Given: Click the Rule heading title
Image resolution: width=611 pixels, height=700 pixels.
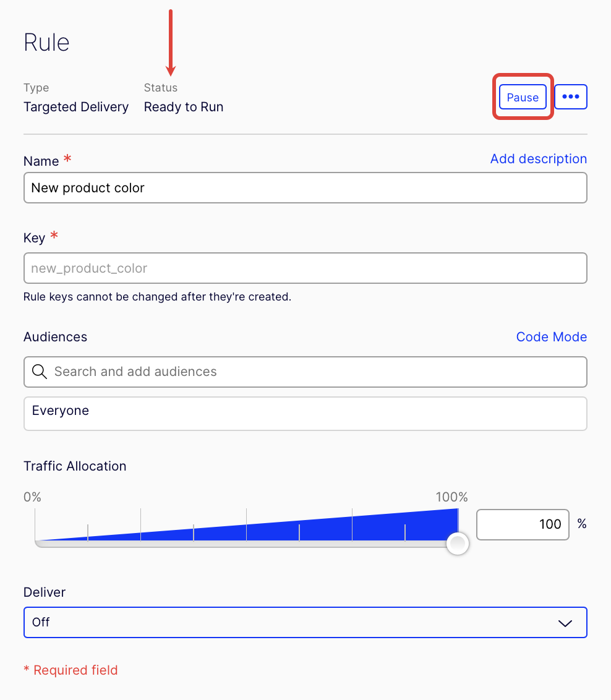Looking at the screenshot, I should pos(46,43).
